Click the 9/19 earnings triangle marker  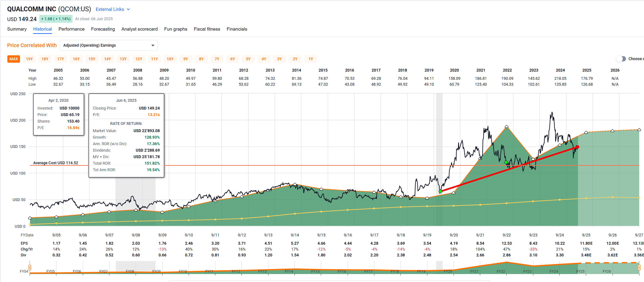click(x=427, y=198)
